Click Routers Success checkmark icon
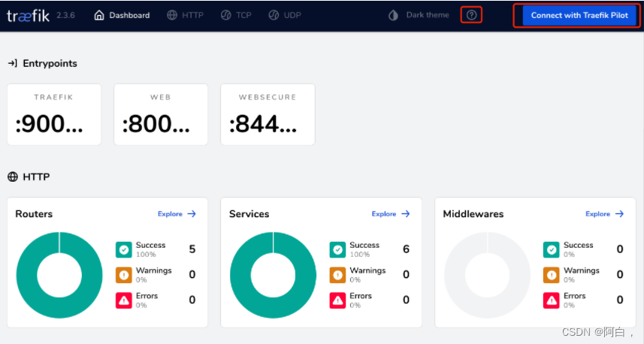Screen dimensions: 644x344 (124, 249)
